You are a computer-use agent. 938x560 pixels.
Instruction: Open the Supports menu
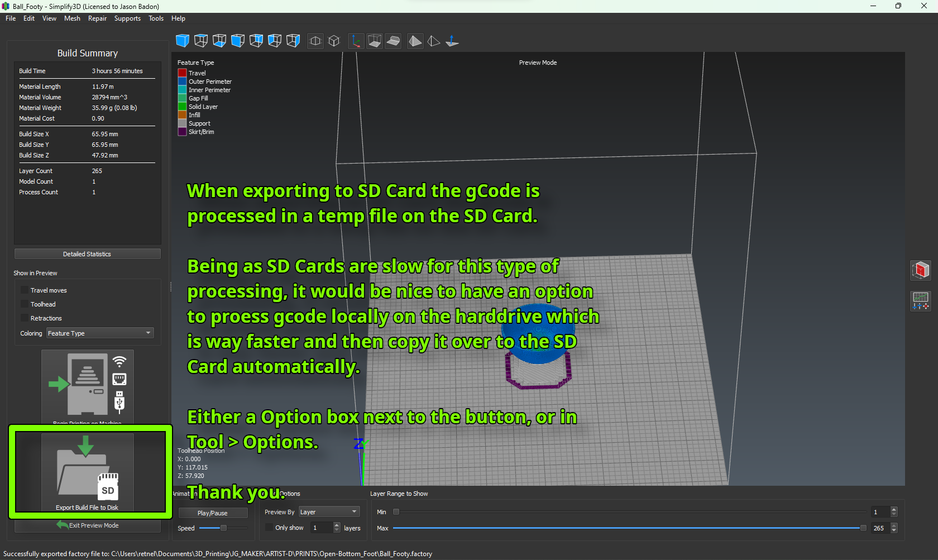pos(127,18)
